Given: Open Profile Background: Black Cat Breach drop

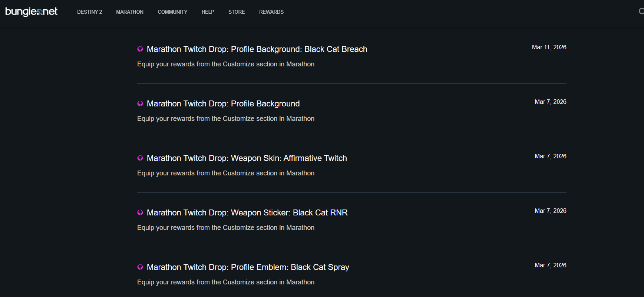Looking at the screenshot, I should [x=257, y=49].
